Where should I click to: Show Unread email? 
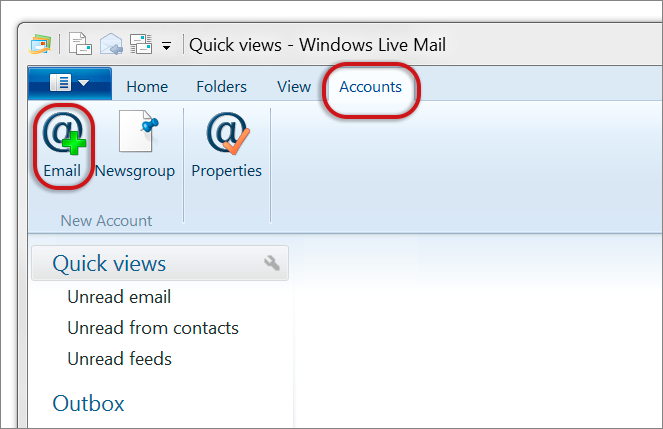click(119, 297)
